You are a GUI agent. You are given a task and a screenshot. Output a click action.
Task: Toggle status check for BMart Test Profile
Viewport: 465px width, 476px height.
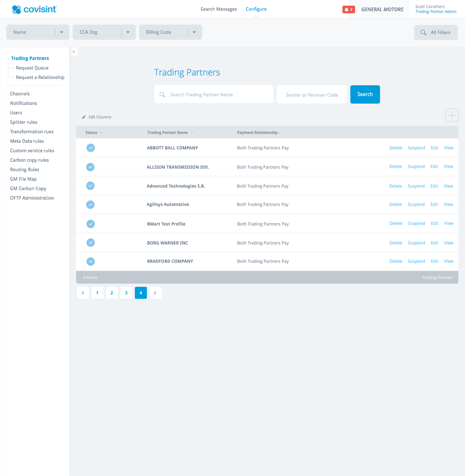pos(91,224)
